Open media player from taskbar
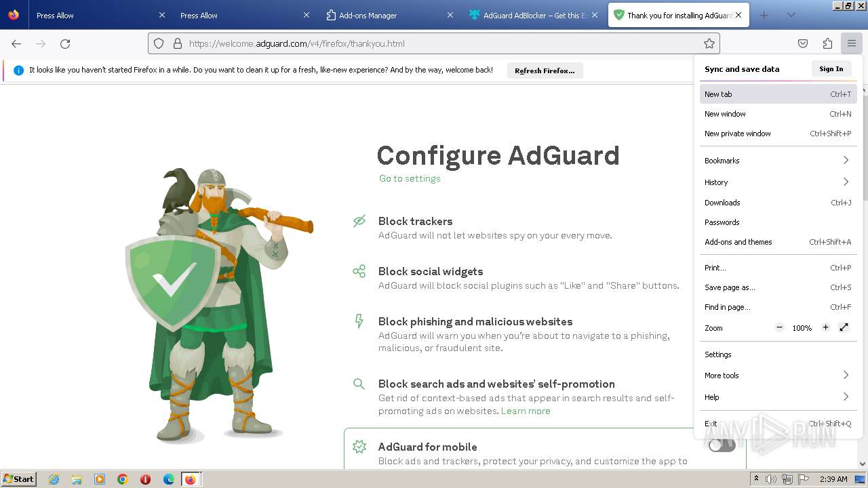The image size is (868, 488). pyautogui.click(x=100, y=479)
